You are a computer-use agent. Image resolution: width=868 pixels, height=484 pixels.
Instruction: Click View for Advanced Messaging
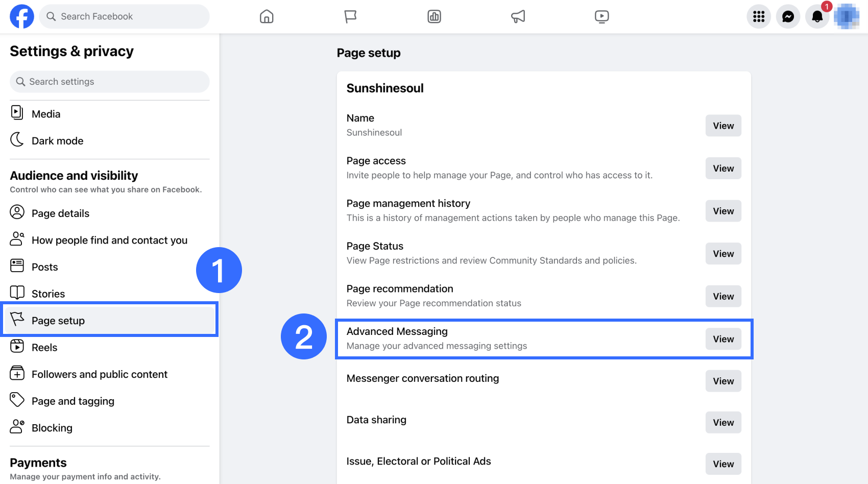pyautogui.click(x=723, y=339)
